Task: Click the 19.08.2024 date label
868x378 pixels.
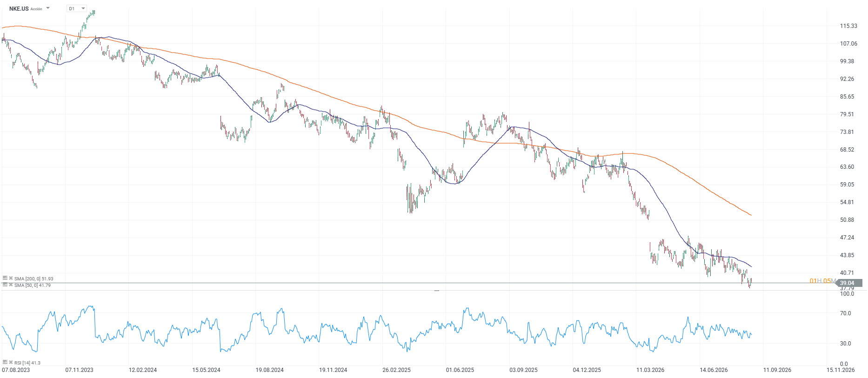Action: click(x=269, y=370)
